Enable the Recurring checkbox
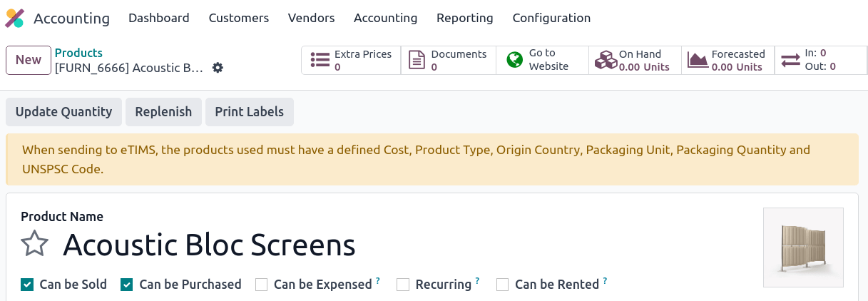868x301 pixels. click(403, 285)
